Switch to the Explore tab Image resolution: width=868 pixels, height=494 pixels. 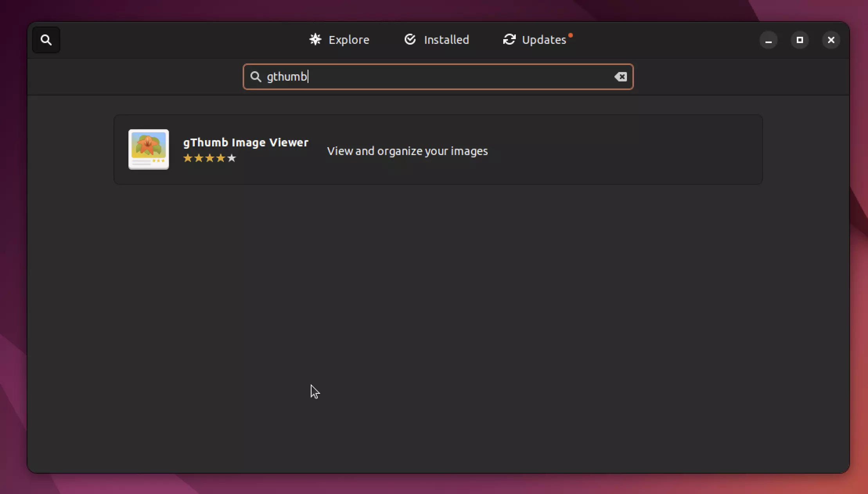[339, 40]
